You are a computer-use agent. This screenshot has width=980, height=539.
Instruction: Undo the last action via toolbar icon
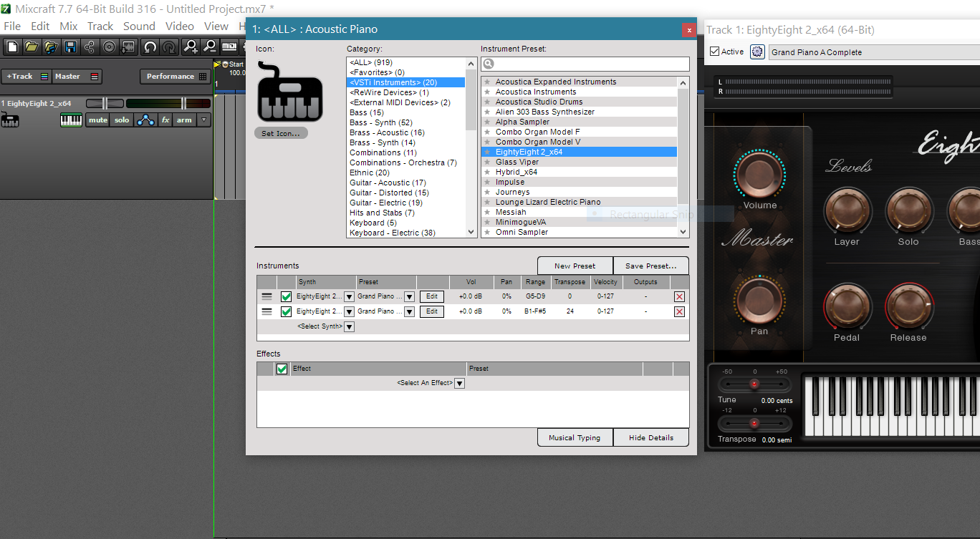click(150, 47)
